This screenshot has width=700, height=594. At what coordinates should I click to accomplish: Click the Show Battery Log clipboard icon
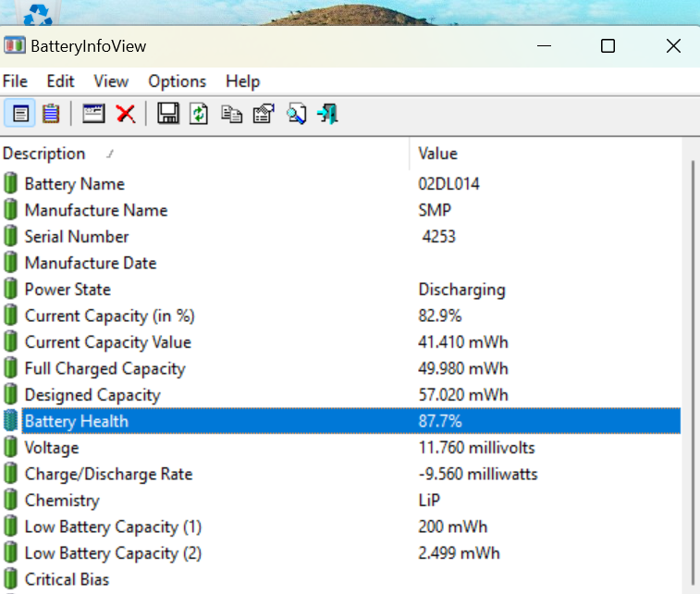pos(51,114)
